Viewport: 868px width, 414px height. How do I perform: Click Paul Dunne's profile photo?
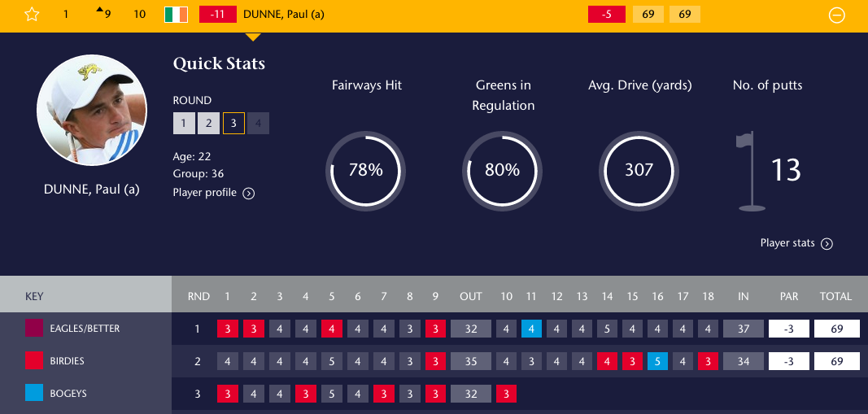[x=92, y=110]
